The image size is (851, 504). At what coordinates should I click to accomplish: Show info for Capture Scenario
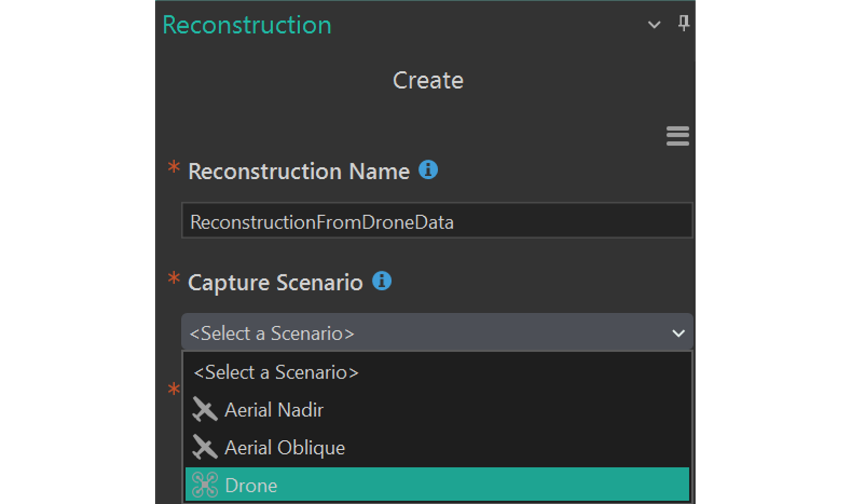pyautogui.click(x=382, y=281)
